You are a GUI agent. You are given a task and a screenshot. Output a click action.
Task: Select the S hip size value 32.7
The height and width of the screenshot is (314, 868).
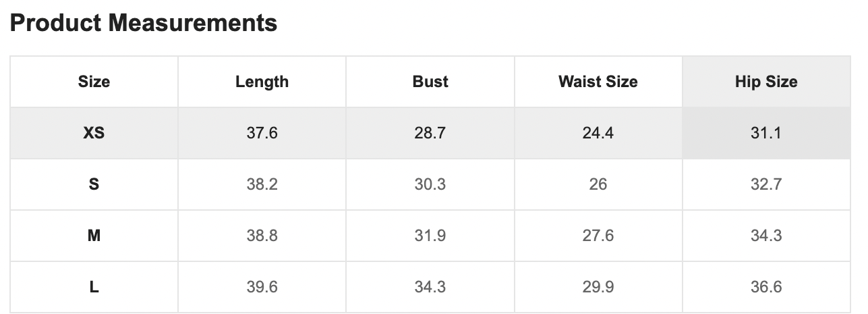click(766, 184)
